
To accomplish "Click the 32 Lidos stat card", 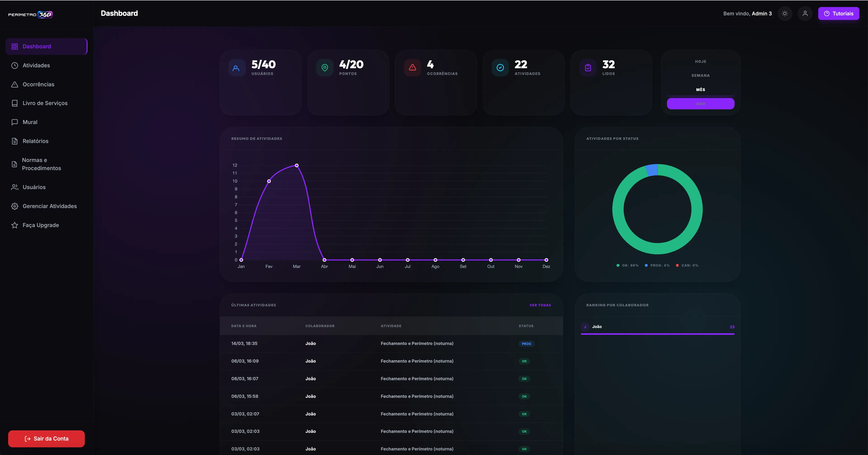I will [611, 83].
